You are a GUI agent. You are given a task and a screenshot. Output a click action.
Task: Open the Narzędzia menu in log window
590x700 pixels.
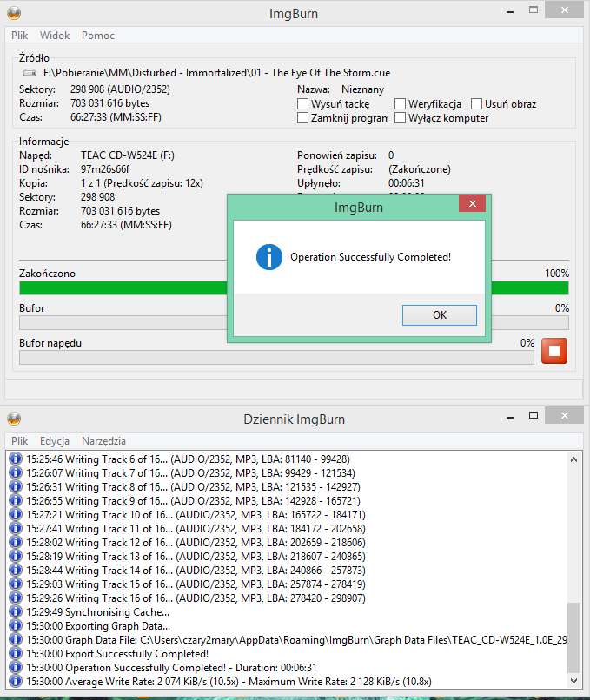point(103,441)
